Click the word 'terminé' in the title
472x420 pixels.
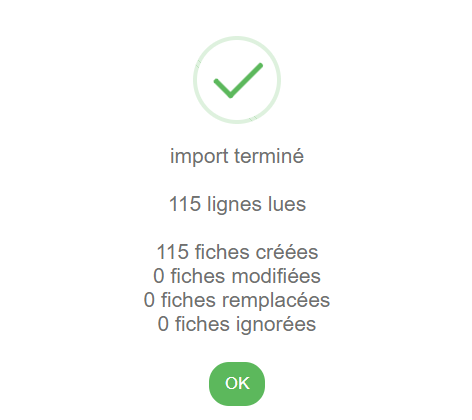[x=269, y=156]
